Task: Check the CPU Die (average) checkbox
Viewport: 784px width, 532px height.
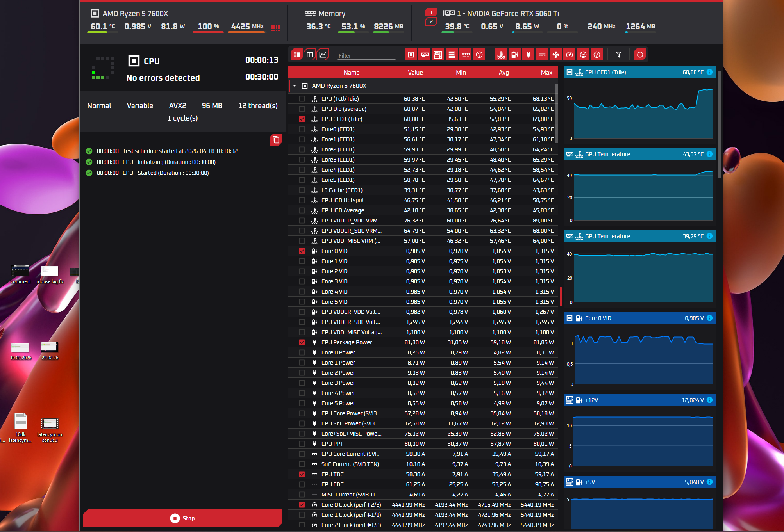Action: pyautogui.click(x=302, y=109)
